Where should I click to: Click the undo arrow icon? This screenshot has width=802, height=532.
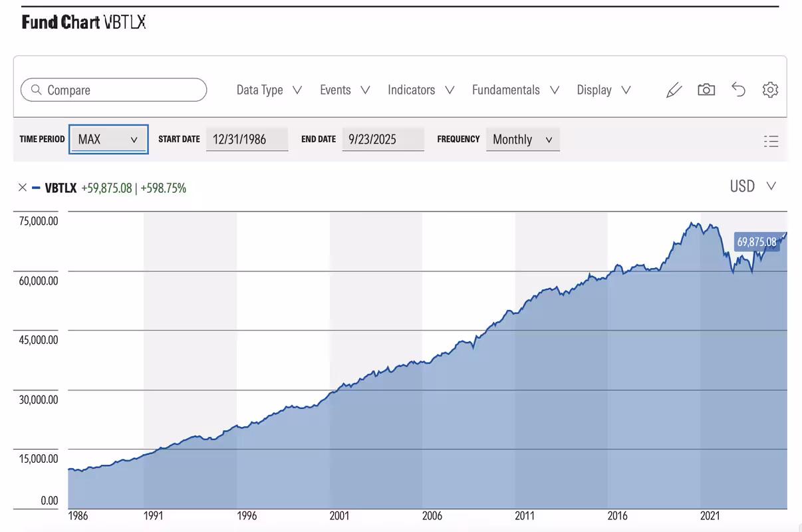(x=738, y=90)
